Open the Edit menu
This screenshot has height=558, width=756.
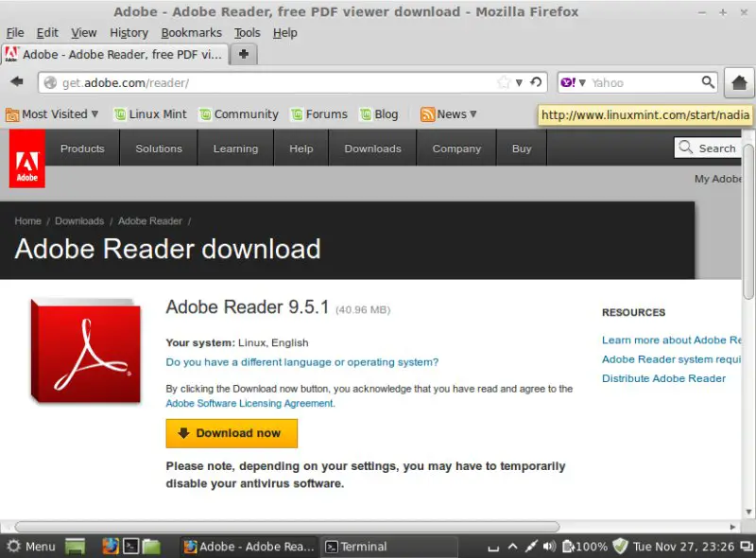pyautogui.click(x=47, y=33)
